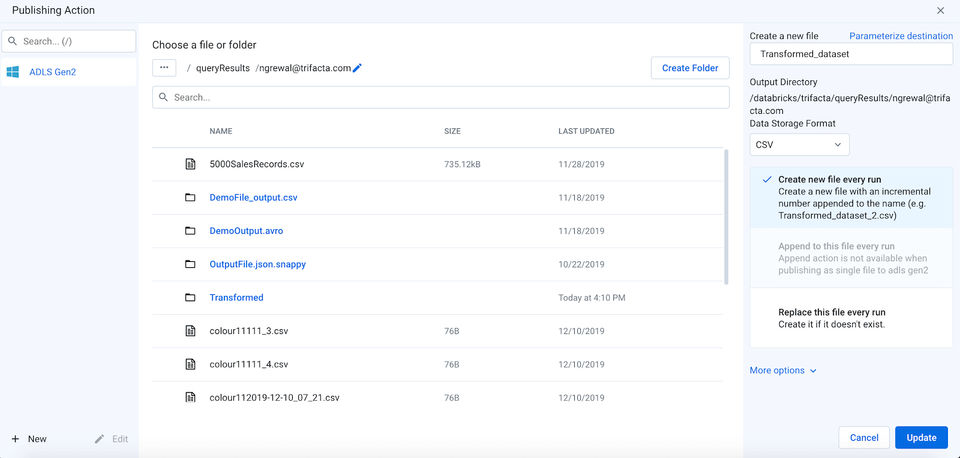The width and height of the screenshot is (960, 458).
Task: Focus the connections Search field
Action: pos(69,42)
